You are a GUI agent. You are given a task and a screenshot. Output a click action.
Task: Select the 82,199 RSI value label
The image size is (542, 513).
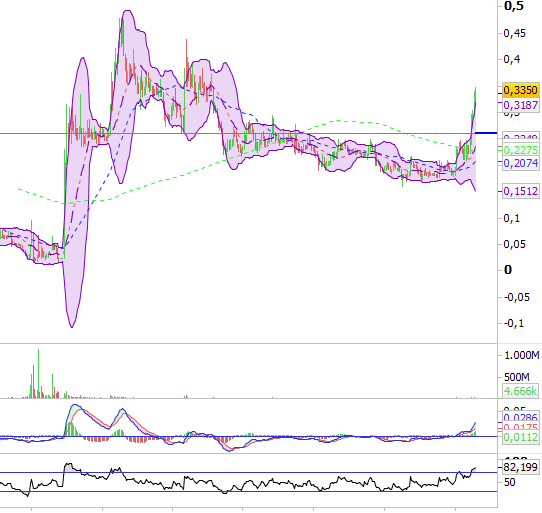tap(521, 467)
